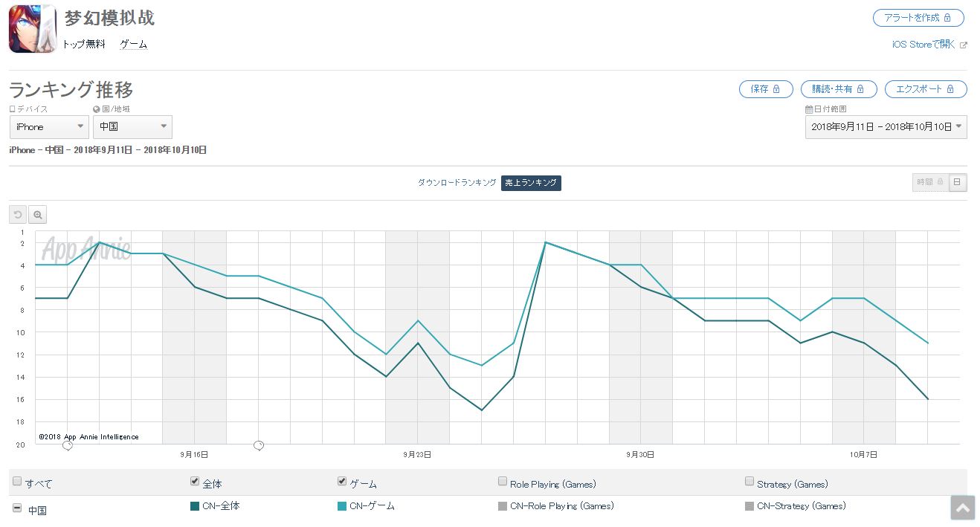Click the 梦幻模拟战 app icon
Screen dimensions: 980x527
click(x=33, y=29)
